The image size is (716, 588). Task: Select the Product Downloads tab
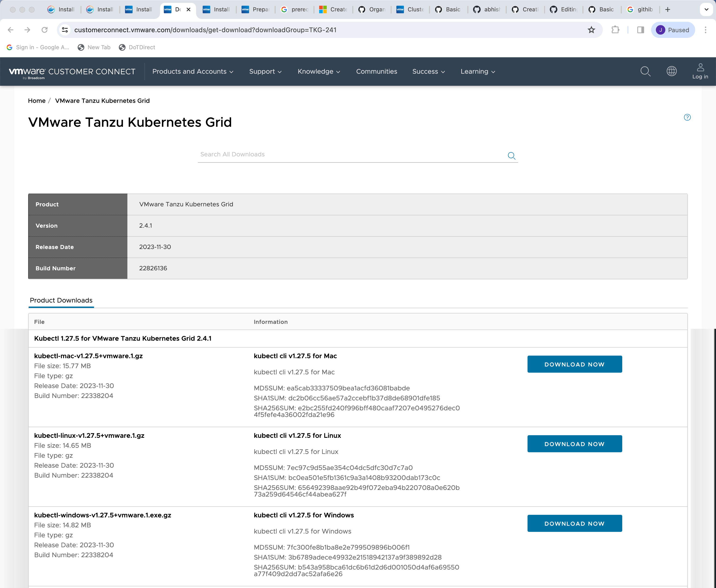point(61,300)
